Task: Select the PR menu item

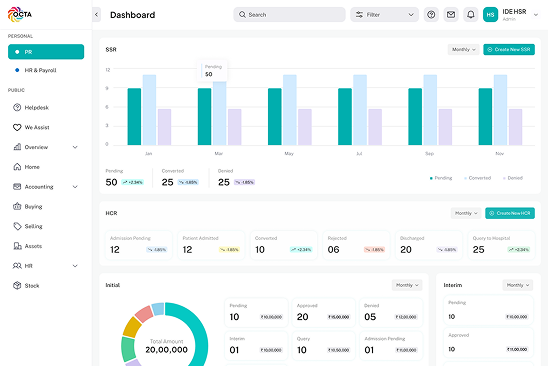Action: point(46,52)
